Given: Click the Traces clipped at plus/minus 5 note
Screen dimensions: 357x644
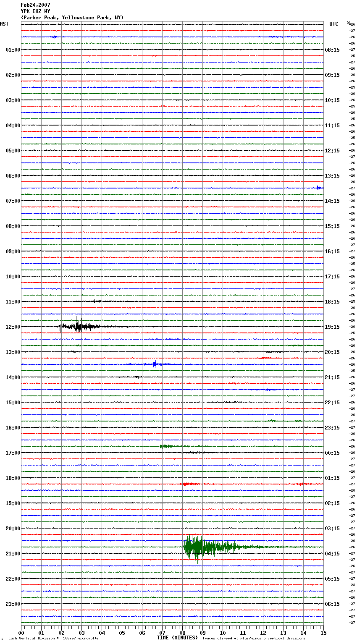Looking at the screenshot, I should coord(254,639).
